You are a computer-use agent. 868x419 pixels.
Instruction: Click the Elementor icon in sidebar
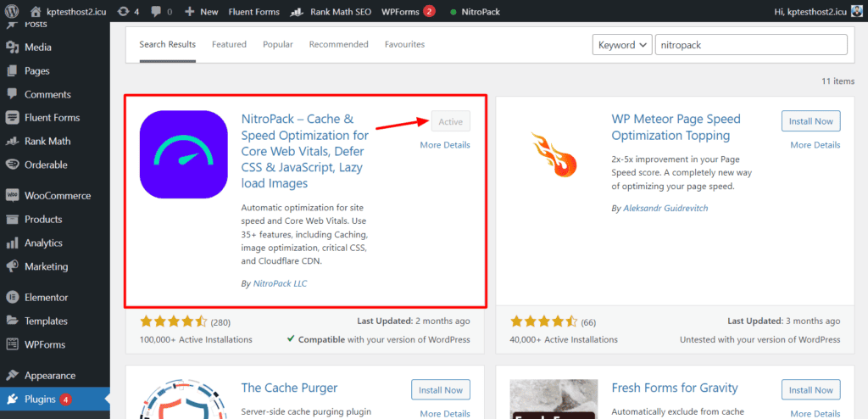13,298
